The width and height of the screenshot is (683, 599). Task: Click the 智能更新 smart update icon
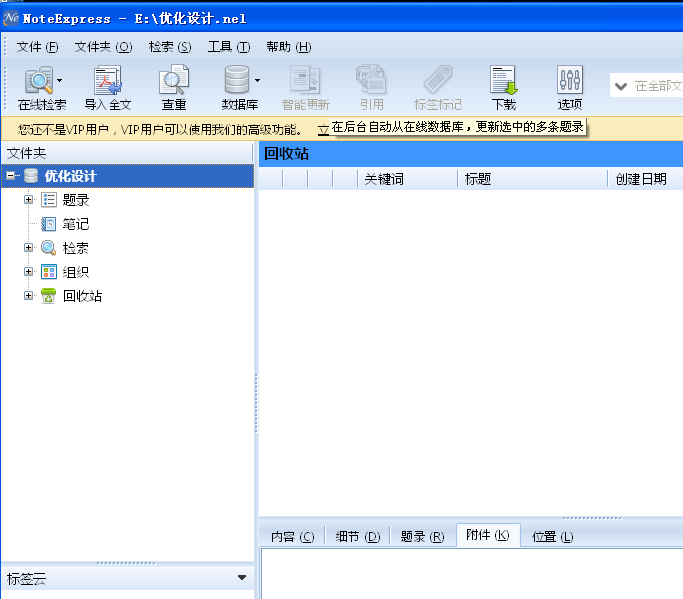click(305, 80)
